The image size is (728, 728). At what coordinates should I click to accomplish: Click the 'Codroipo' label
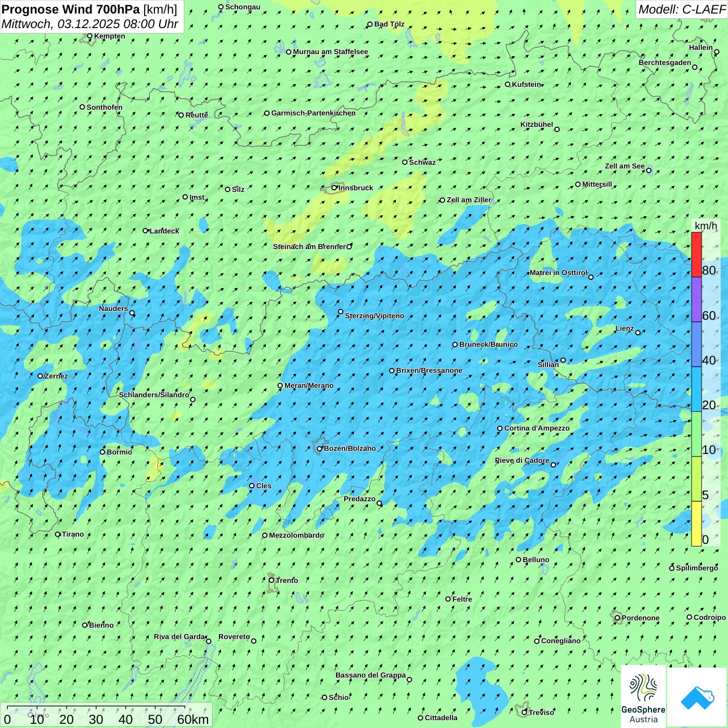point(710,617)
